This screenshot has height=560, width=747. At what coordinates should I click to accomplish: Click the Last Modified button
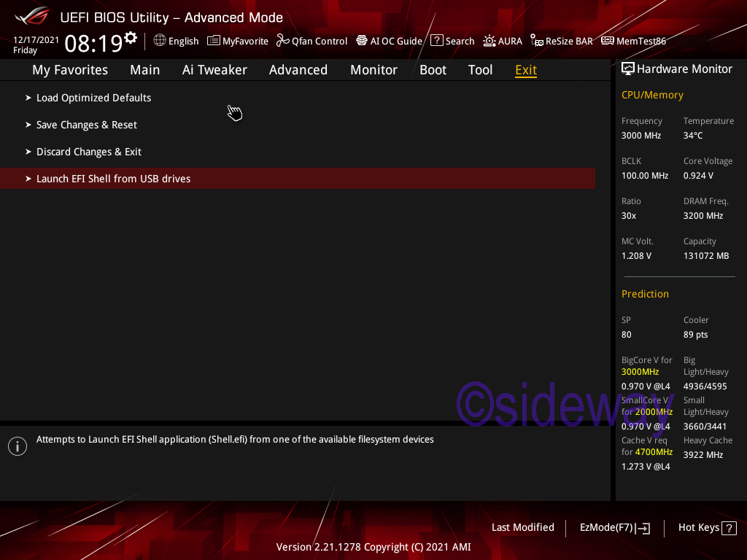pos(522,528)
